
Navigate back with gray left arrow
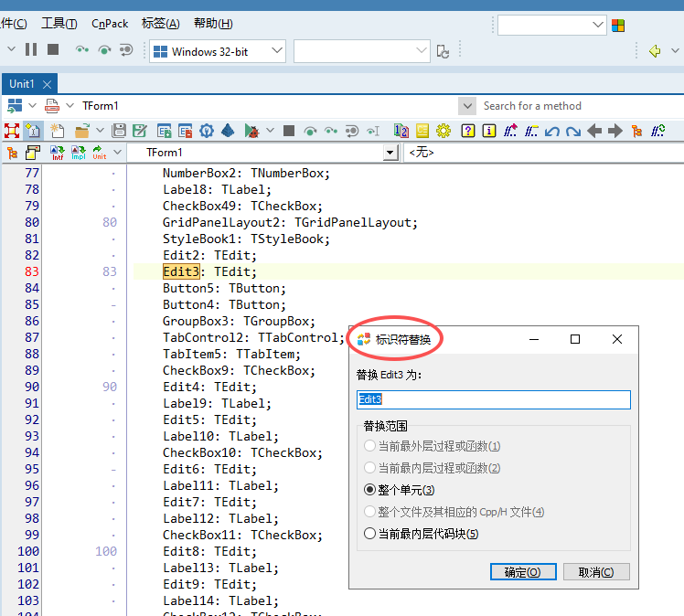pyautogui.click(x=594, y=131)
